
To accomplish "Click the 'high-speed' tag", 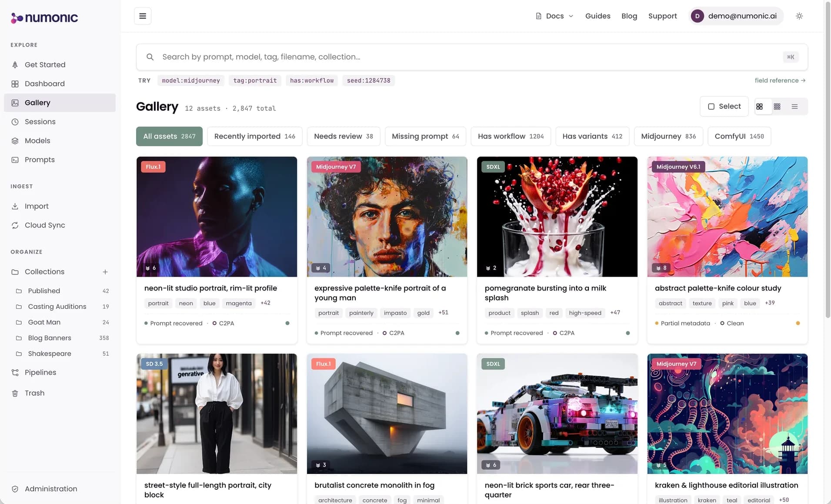I will pyautogui.click(x=585, y=313).
